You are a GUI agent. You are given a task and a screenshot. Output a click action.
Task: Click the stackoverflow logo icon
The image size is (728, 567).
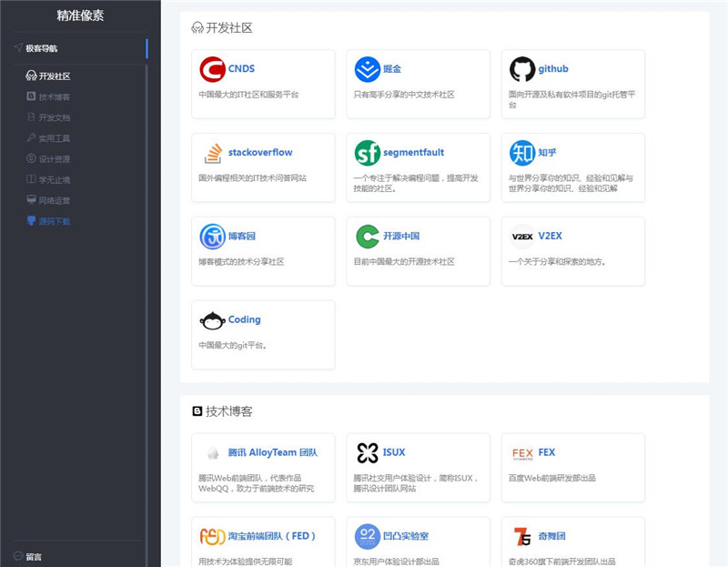[x=212, y=153]
